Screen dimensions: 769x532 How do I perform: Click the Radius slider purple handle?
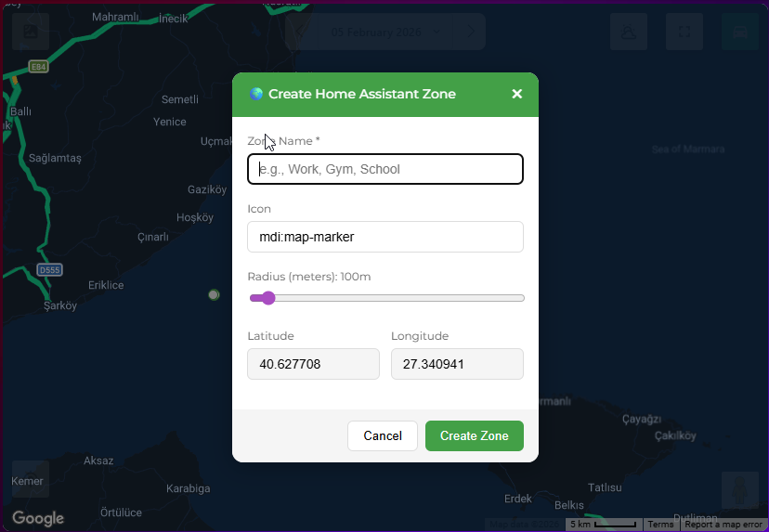click(267, 298)
